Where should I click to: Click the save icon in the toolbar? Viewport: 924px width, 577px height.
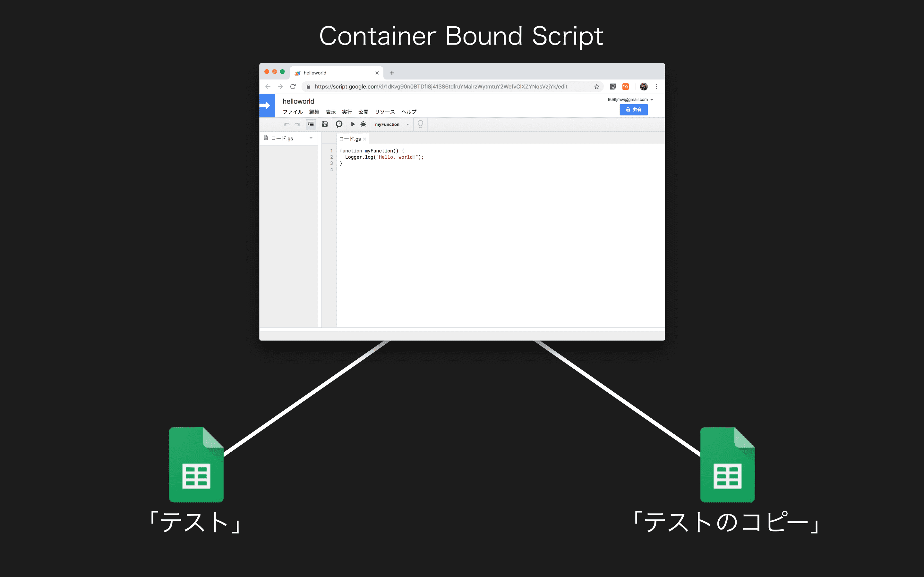pyautogui.click(x=323, y=124)
